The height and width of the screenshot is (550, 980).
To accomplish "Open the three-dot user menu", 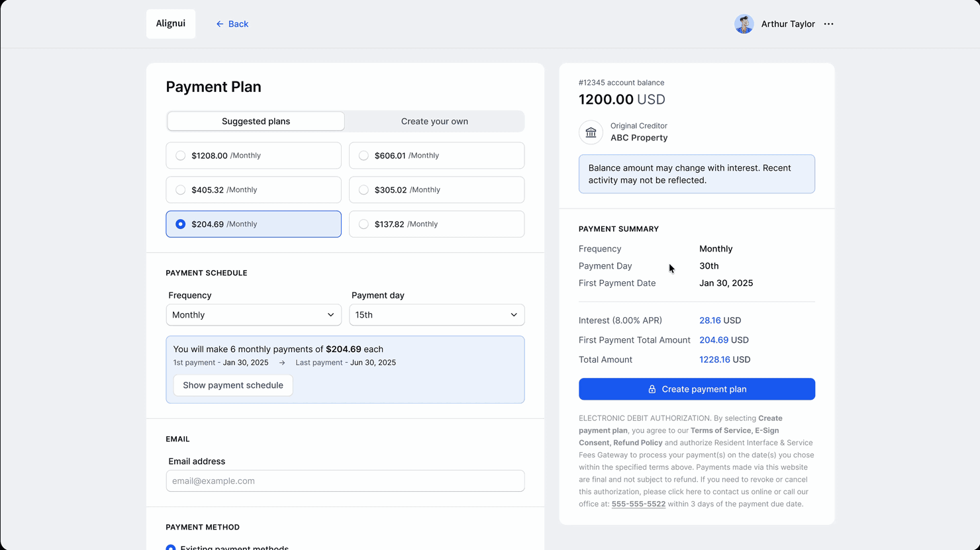I will pyautogui.click(x=828, y=24).
